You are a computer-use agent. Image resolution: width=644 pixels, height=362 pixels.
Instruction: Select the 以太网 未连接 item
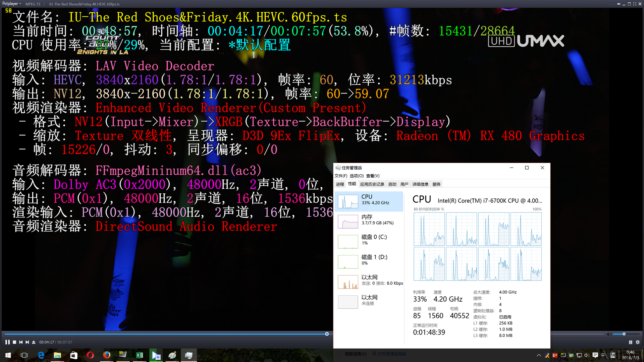[x=369, y=302]
